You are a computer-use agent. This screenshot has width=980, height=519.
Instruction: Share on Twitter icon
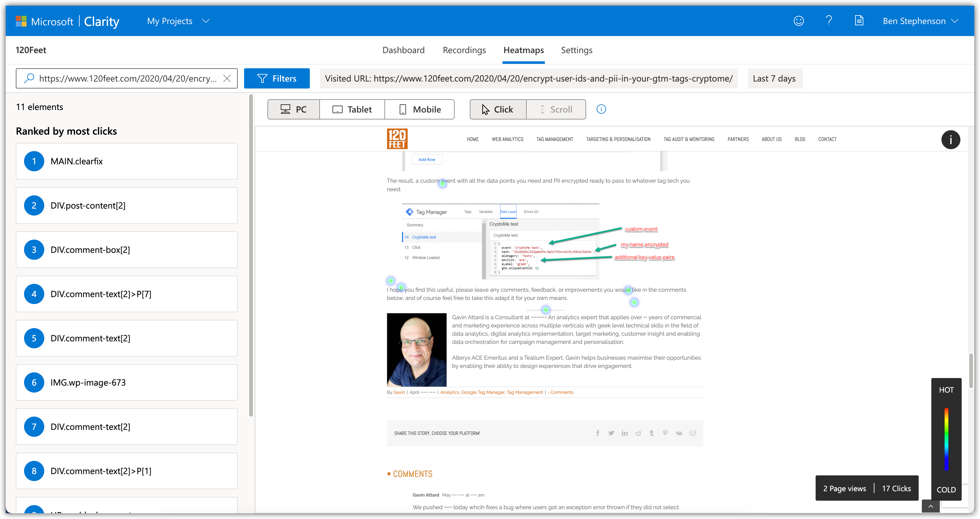(x=611, y=433)
